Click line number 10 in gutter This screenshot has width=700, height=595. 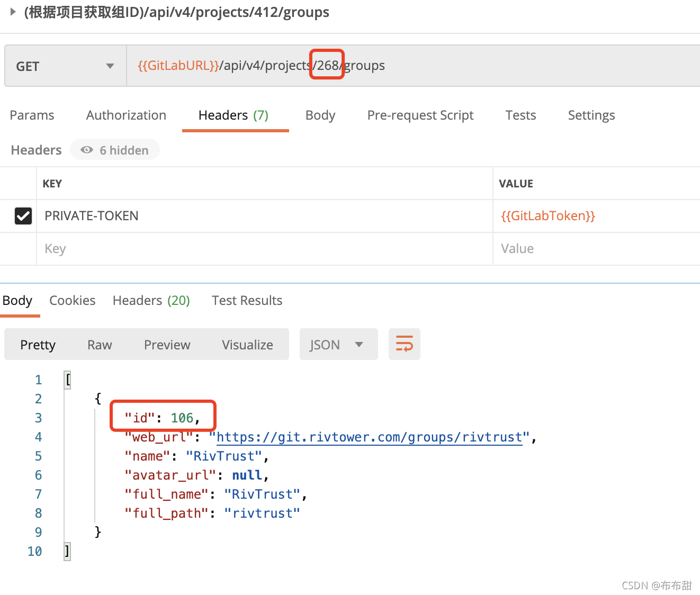click(x=35, y=552)
